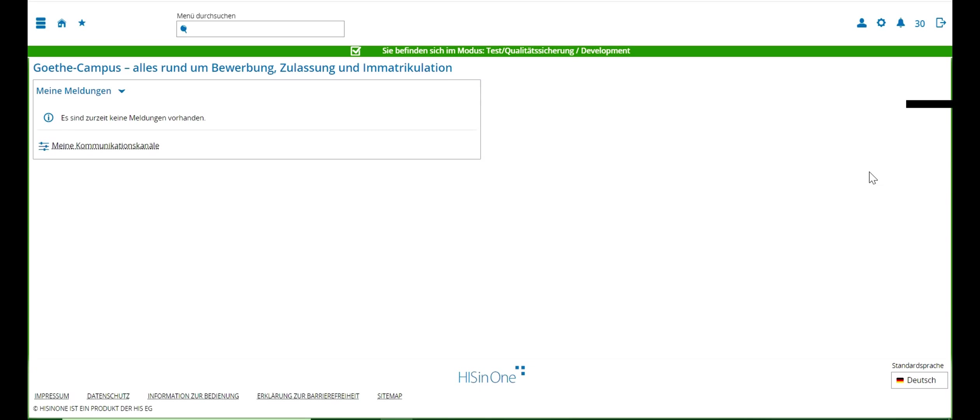Log out using the exit icon
The image size is (980, 420).
click(x=941, y=23)
